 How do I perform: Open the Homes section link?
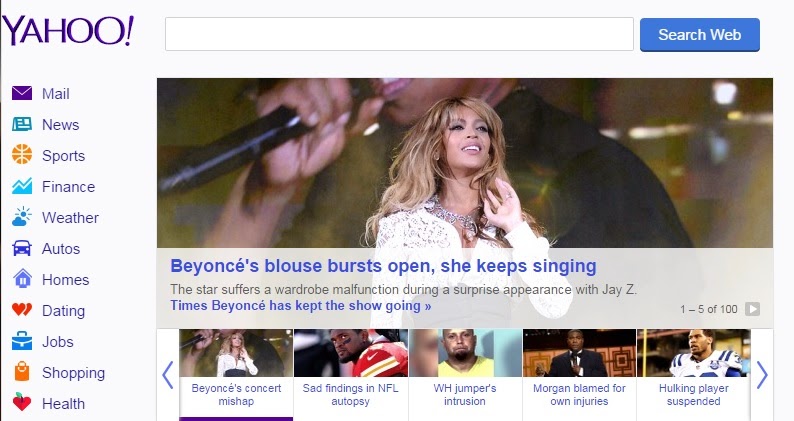tap(65, 280)
